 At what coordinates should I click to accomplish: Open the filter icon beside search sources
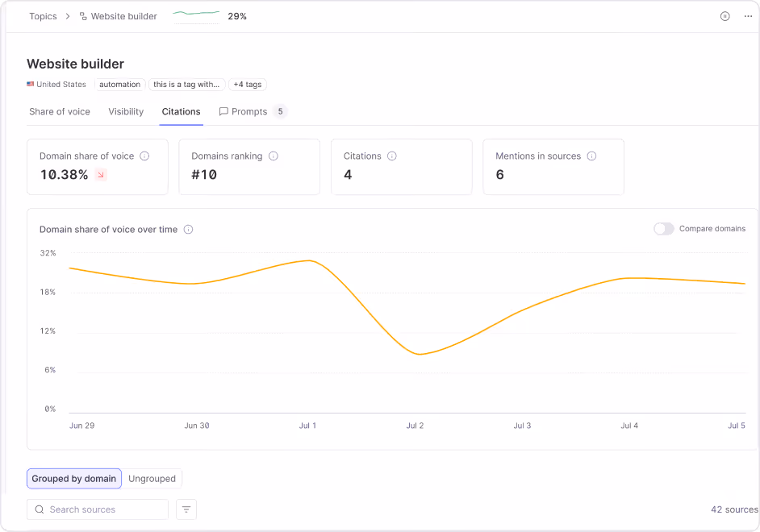point(186,509)
